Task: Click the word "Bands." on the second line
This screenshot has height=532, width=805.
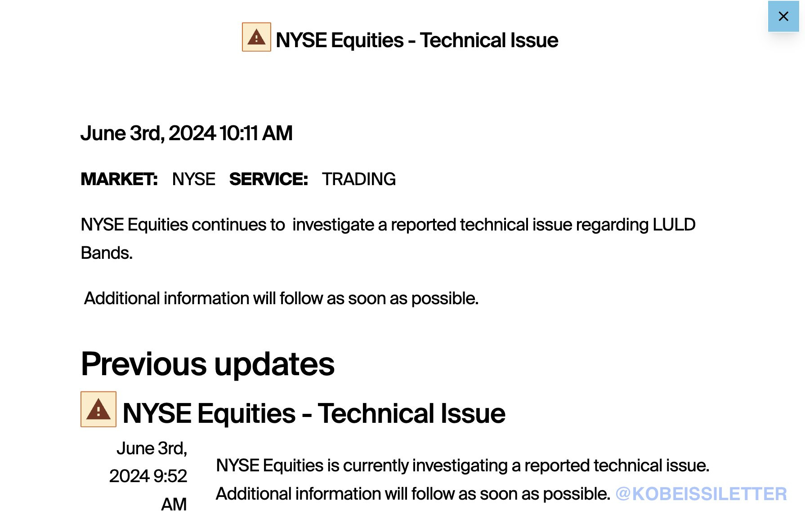Action: coord(107,253)
